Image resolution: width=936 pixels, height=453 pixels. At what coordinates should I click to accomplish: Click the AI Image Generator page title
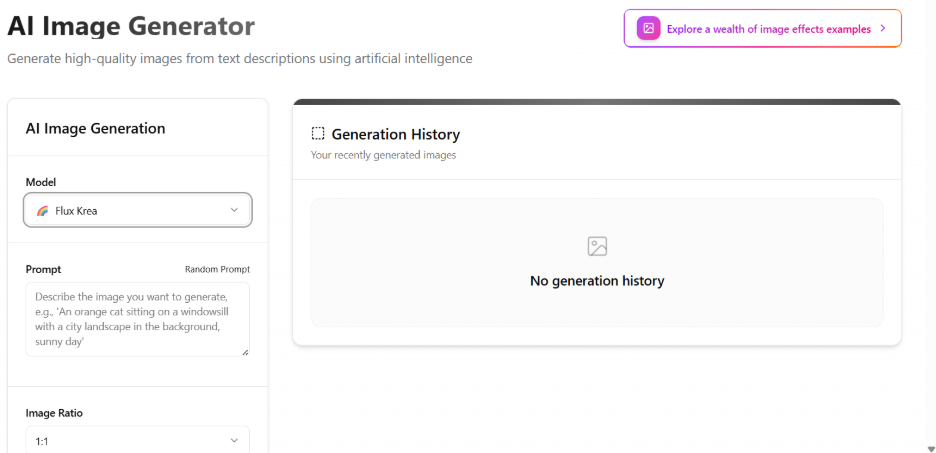pos(131,25)
